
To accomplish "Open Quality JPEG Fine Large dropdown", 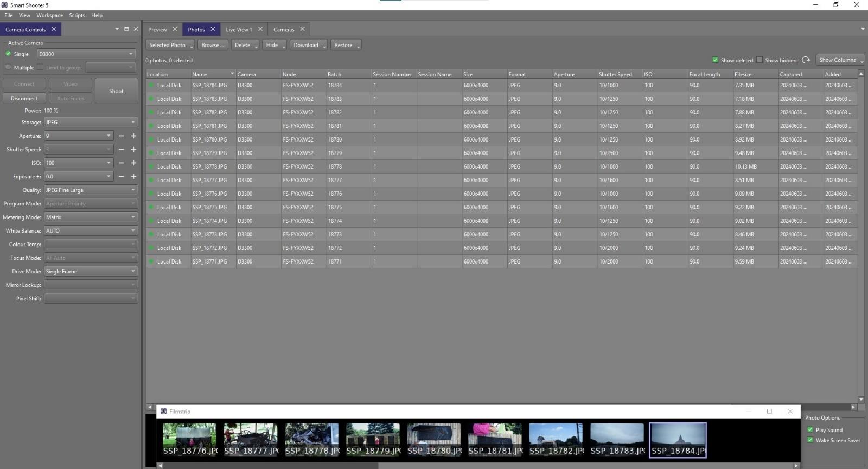I will click(91, 190).
